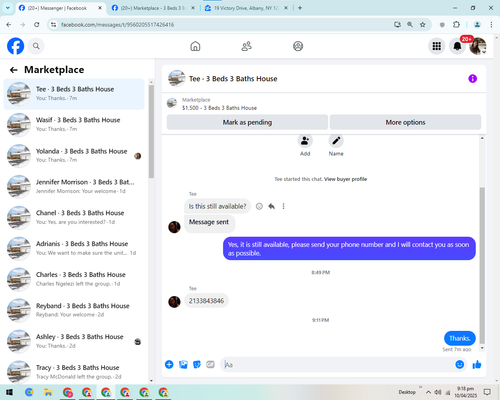Open volume control in system tray
The height and width of the screenshot is (400, 500).
click(x=438, y=392)
